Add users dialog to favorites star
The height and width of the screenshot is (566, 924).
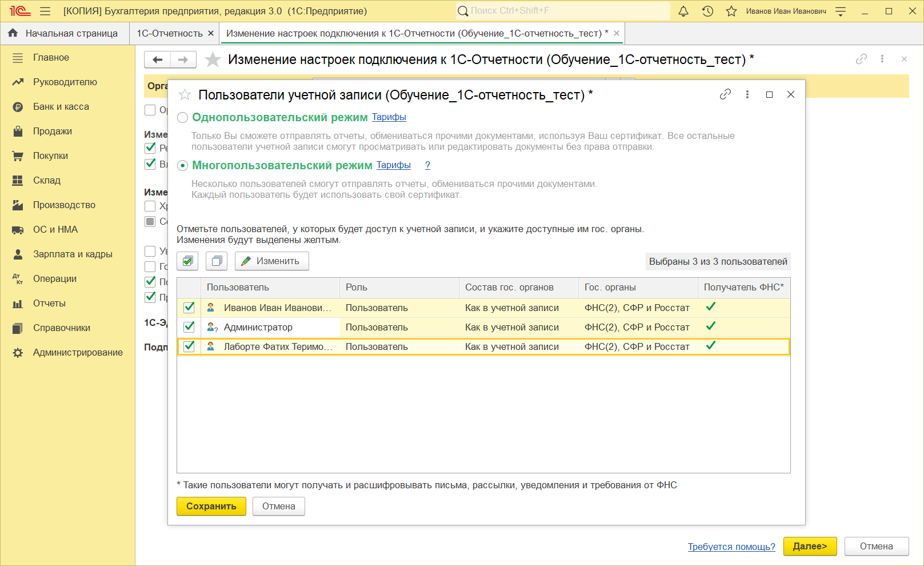click(x=185, y=95)
